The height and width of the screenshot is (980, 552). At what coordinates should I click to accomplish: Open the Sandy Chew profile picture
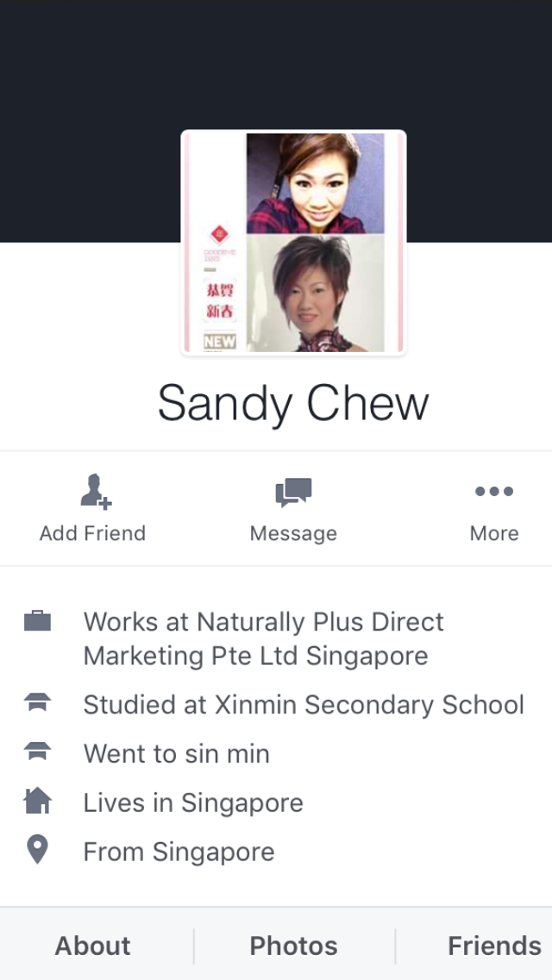294,242
